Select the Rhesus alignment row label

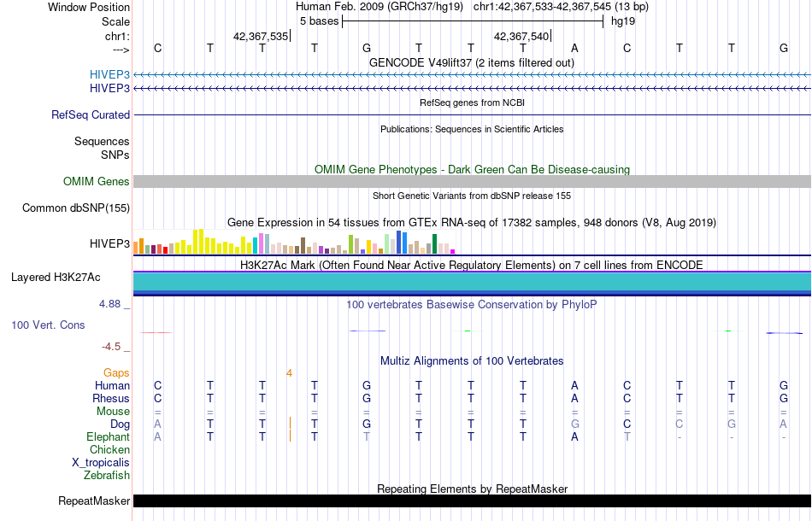pos(111,398)
